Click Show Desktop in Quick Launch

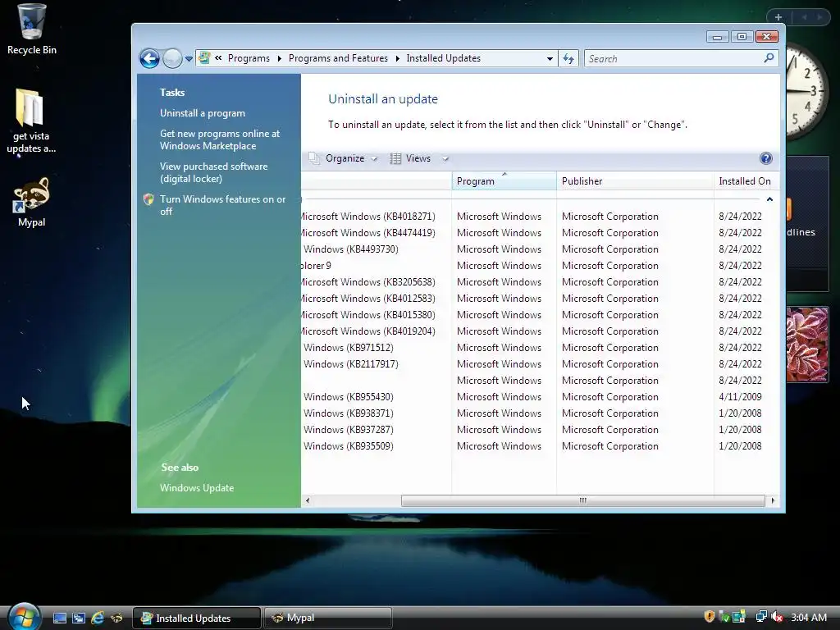pos(59,618)
